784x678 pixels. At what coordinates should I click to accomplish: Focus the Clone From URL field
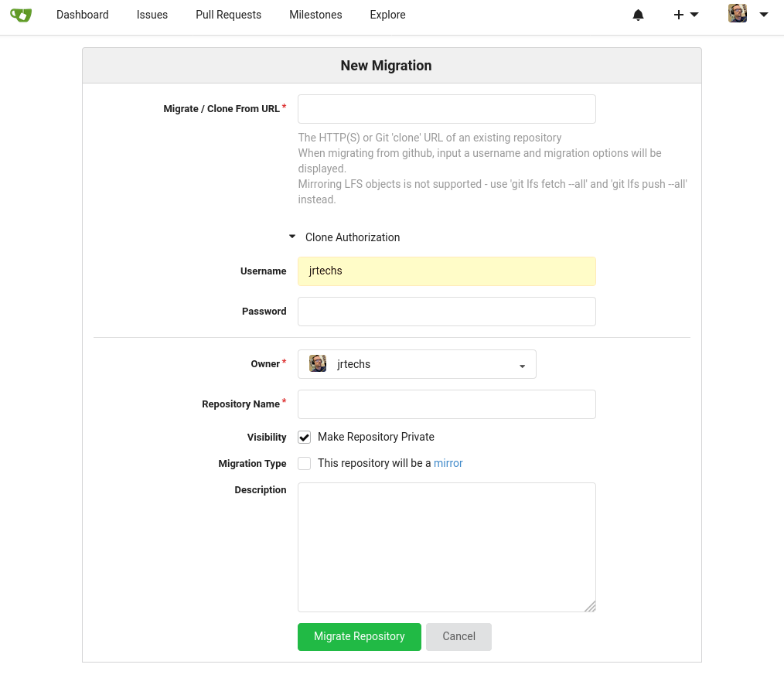pyautogui.click(x=446, y=109)
